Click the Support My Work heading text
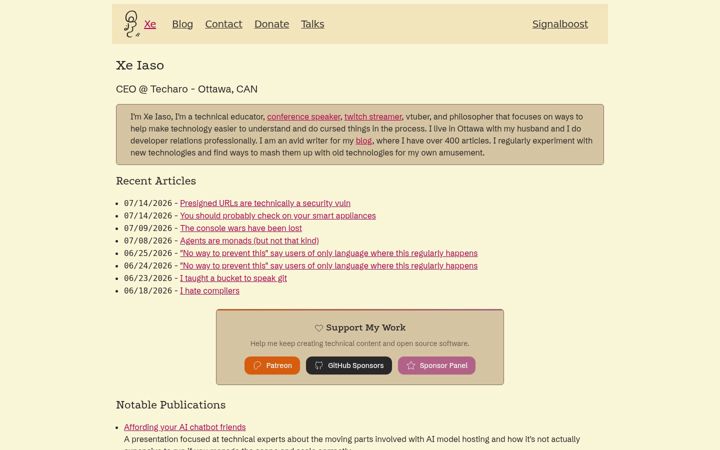Image resolution: width=720 pixels, height=450 pixels. pyautogui.click(x=366, y=328)
